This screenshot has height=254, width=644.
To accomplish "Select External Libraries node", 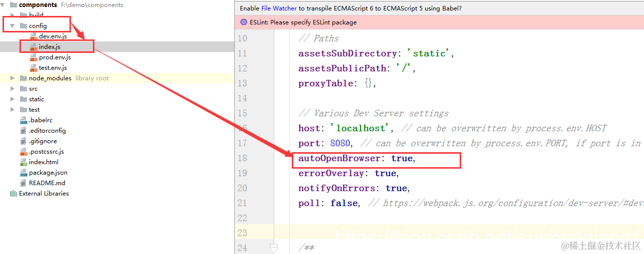I will click(x=44, y=194).
